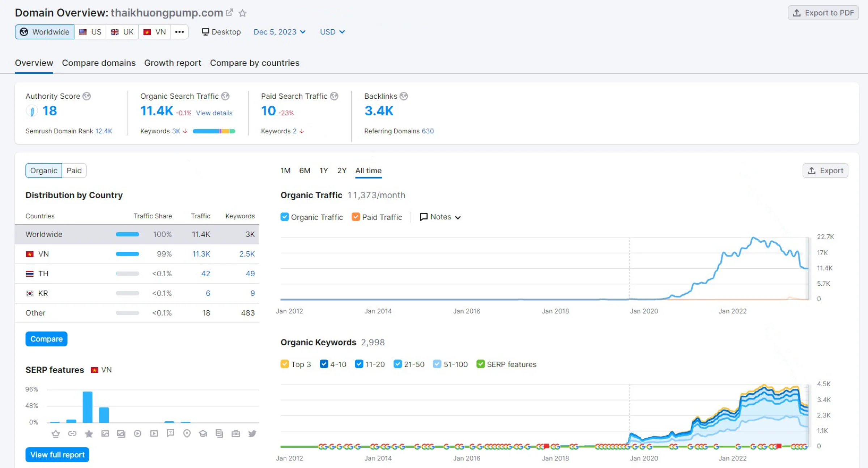Click the Twitter SERP feature icon
Image resolution: width=868 pixels, height=468 pixels.
point(252,433)
